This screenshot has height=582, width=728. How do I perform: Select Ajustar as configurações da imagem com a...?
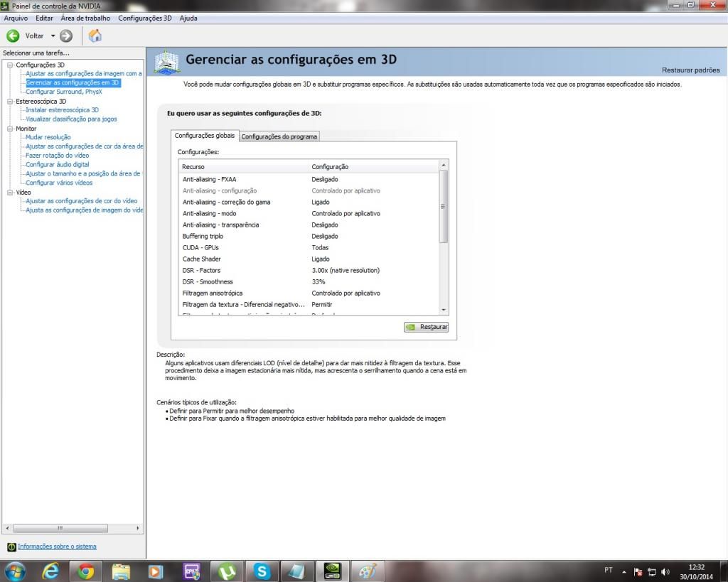[84, 73]
